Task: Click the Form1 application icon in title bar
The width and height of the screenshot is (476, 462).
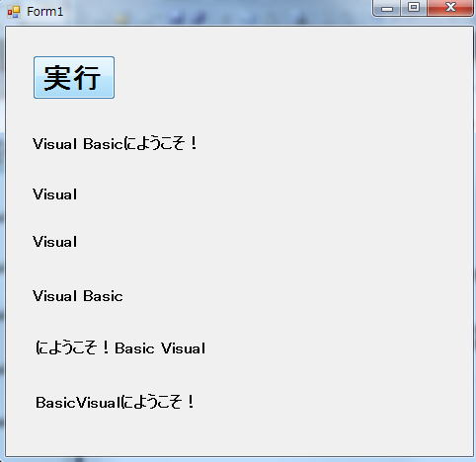Action: coord(14,12)
